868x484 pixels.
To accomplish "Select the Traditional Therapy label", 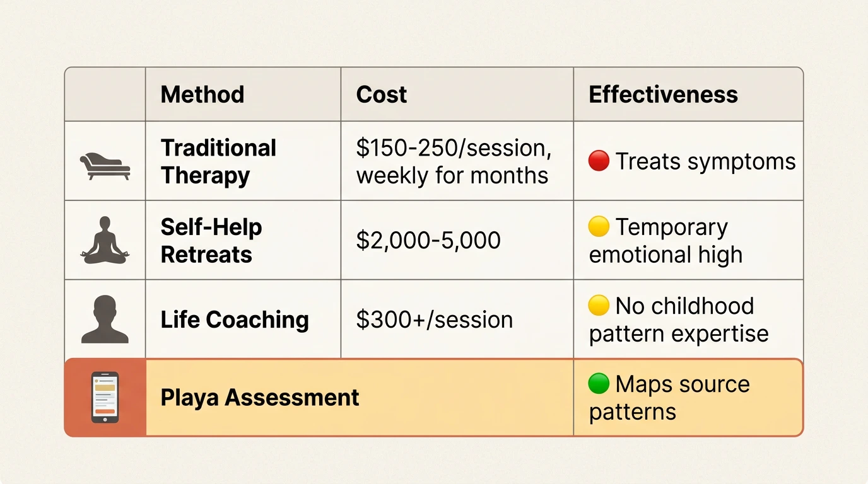I will tap(218, 161).
